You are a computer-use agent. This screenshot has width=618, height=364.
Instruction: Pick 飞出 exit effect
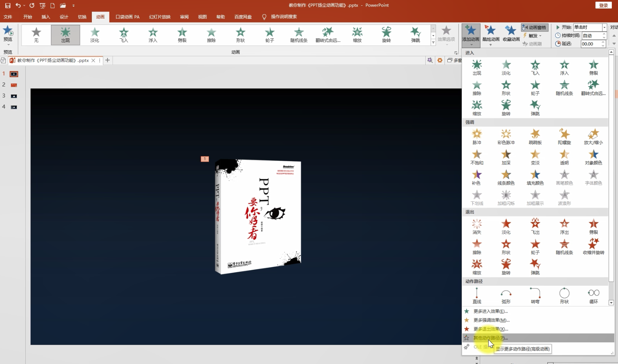(x=535, y=227)
